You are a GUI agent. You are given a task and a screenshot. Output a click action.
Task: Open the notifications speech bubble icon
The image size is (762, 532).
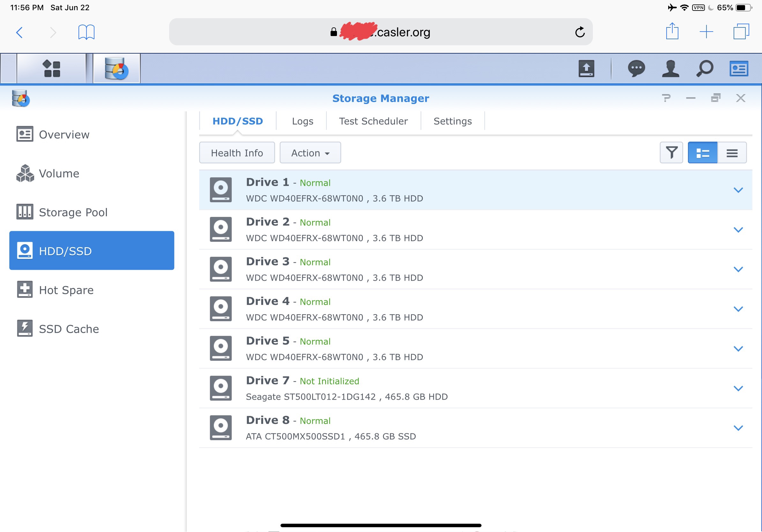636,69
